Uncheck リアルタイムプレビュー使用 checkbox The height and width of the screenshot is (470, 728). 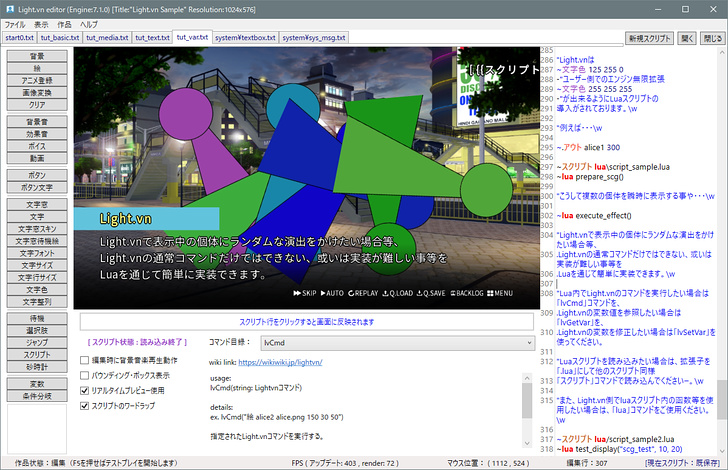(84, 391)
